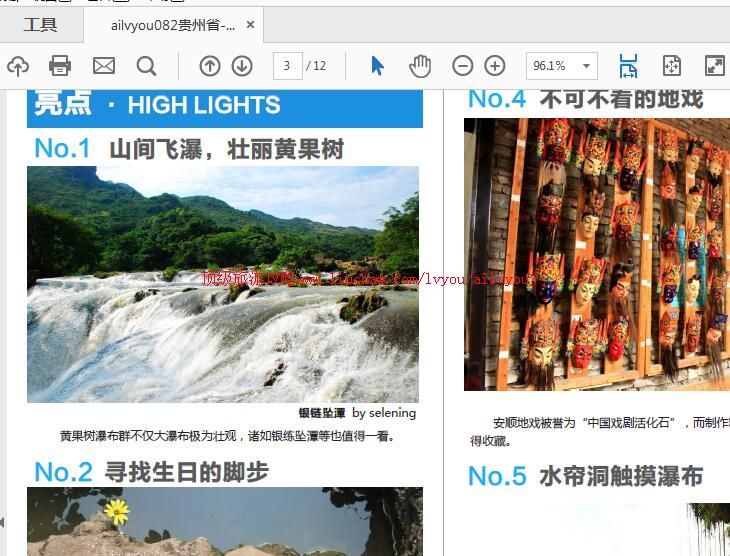The height and width of the screenshot is (556, 730).
Task: Close the ailvyou082贵州省 document tab
Action: 250,25
